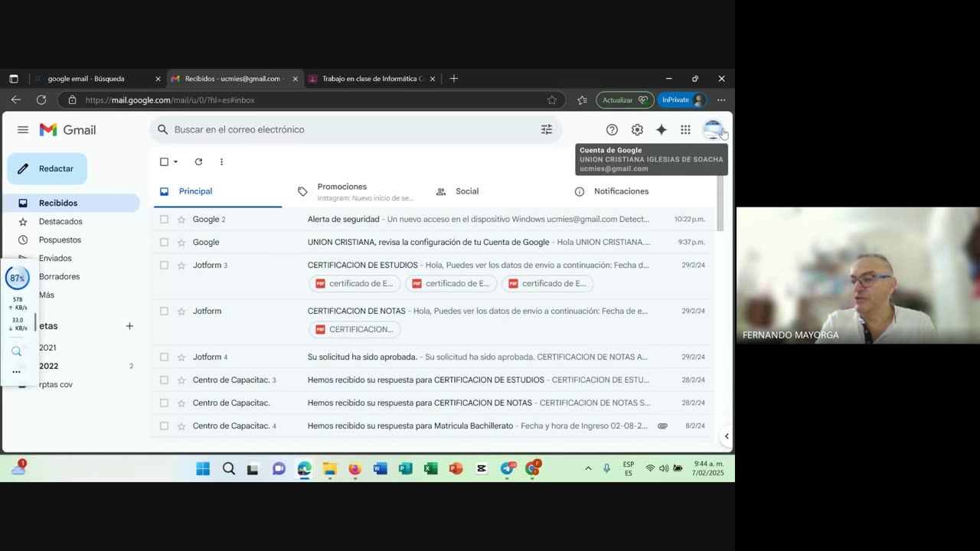Image resolution: width=980 pixels, height=551 pixels.
Task: Open the 2022 label
Action: pos(48,367)
